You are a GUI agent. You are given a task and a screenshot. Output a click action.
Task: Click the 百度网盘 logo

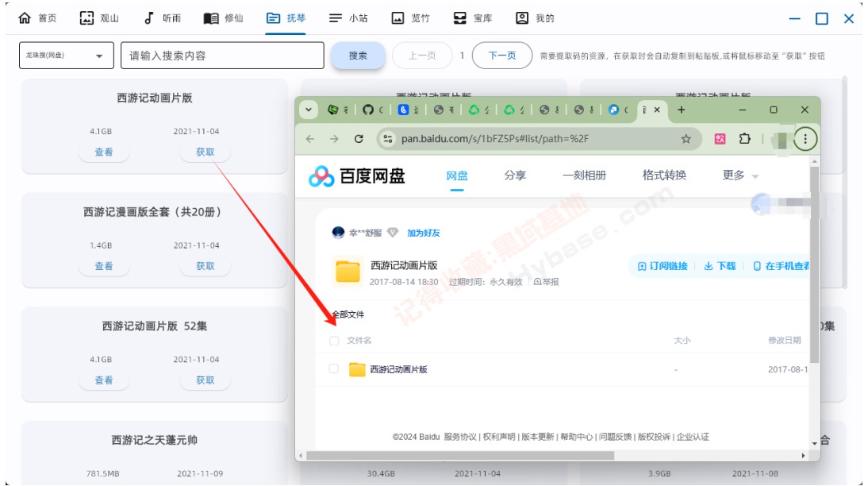click(x=356, y=176)
